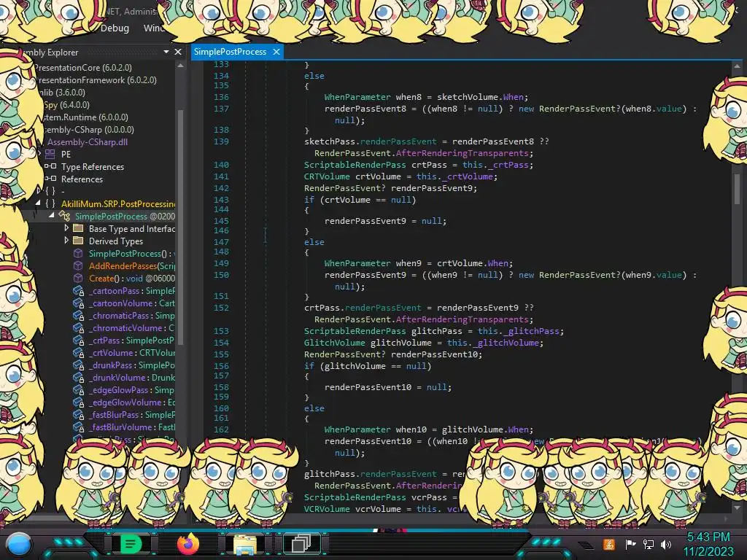Viewport: 747px width, 560px height.
Task: Click the _chromaticPass field icon
Action: pos(79,315)
